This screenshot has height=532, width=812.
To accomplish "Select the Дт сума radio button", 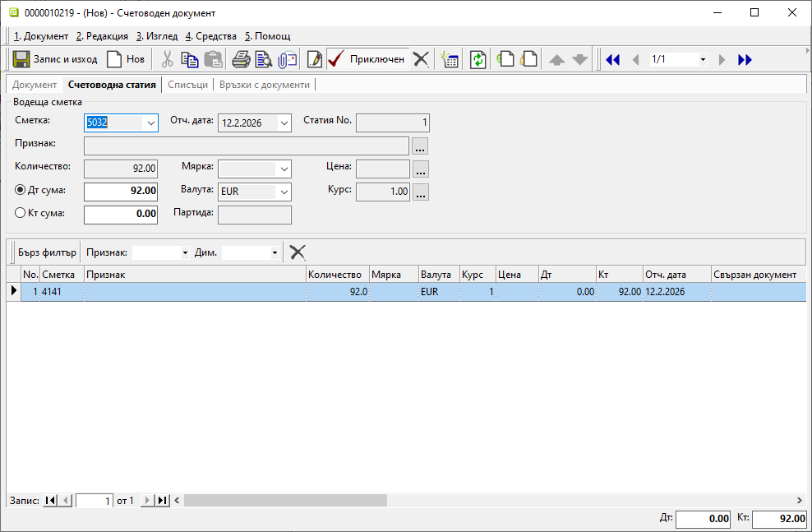I will click(x=21, y=191).
